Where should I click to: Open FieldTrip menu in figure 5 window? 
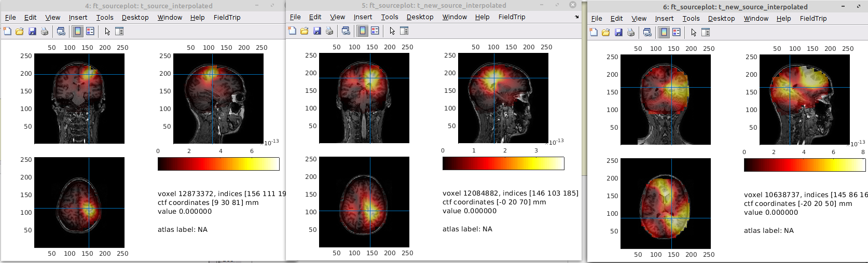[512, 17]
